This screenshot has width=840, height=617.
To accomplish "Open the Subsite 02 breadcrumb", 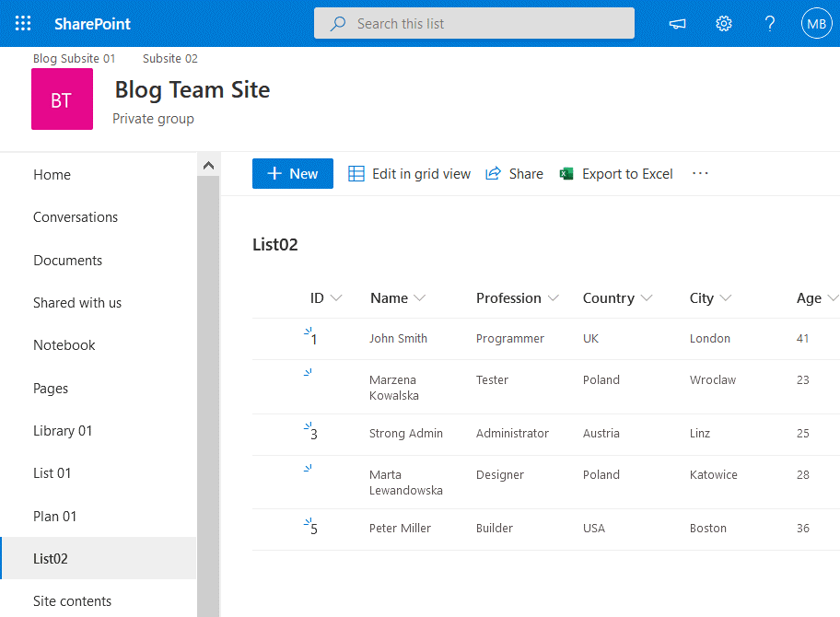I will [169, 58].
